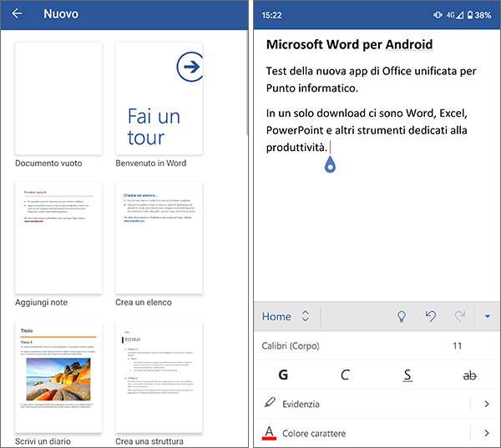
Task: Click the Evidenzia label
Action: pos(301,405)
